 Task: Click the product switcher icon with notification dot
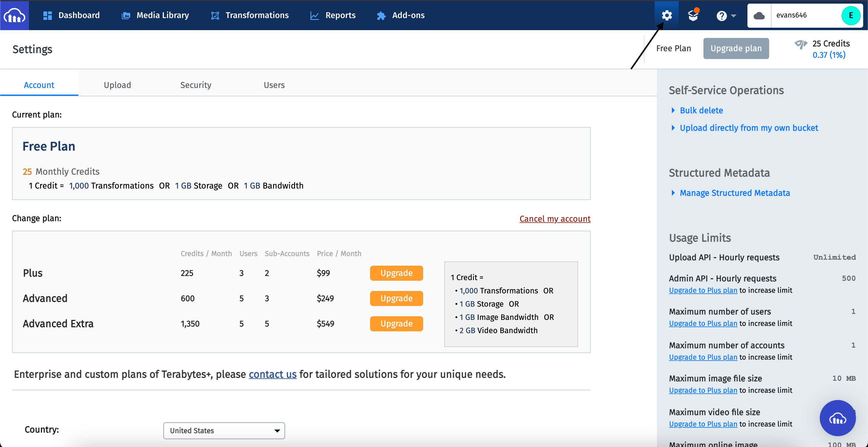(x=693, y=15)
